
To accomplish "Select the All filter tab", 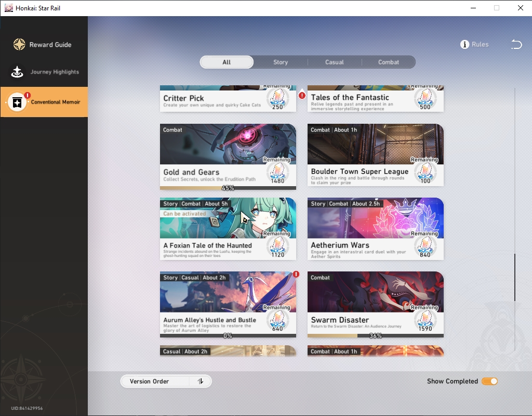I will (x=227, y=62).
